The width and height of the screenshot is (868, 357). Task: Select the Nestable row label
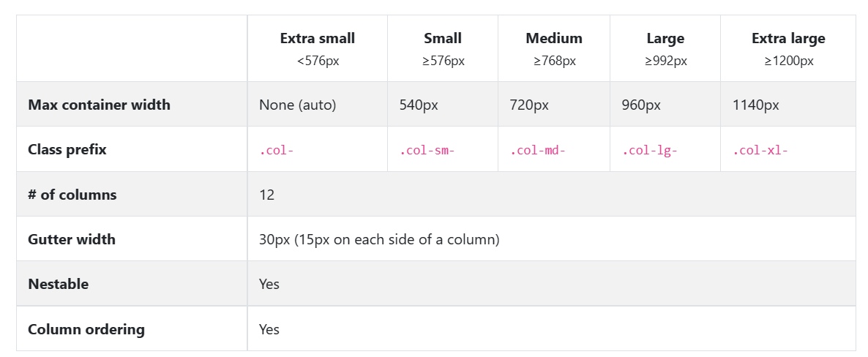pyautogui.click(x=59, y=284)
